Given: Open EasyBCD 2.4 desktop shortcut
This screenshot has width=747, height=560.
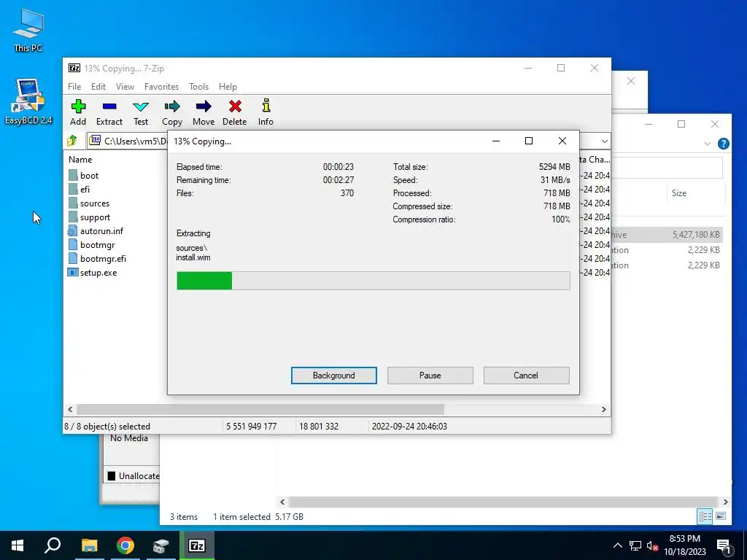Looking at the screenshot, I should 28,101.
